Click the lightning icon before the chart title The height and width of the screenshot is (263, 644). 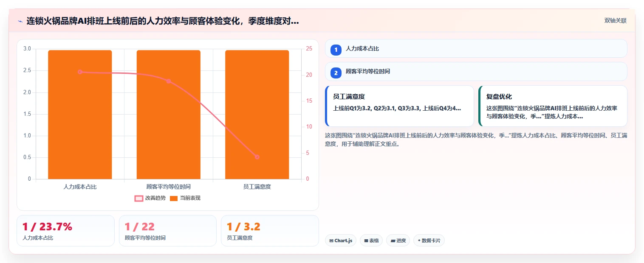click(20, 21)
